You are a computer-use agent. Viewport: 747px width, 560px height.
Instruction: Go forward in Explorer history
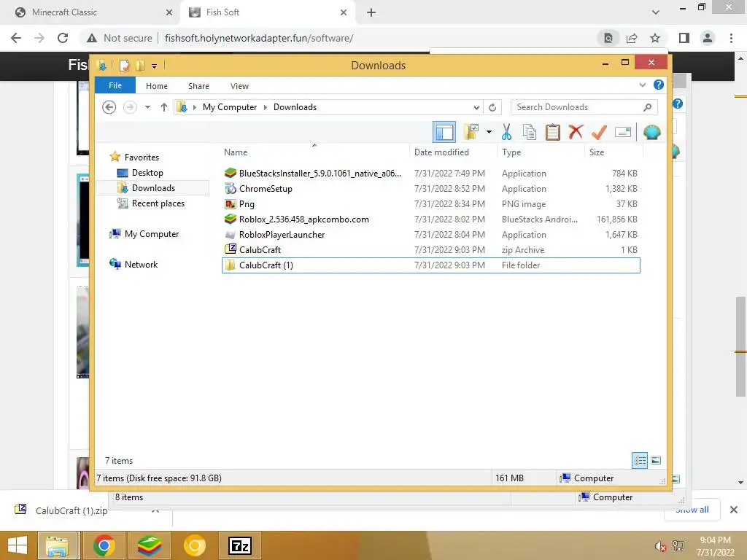pyautogui.click(x=130, y=107)
